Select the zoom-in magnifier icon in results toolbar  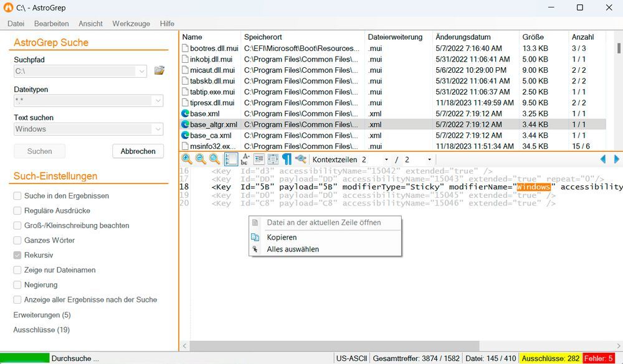click(186, 159)
